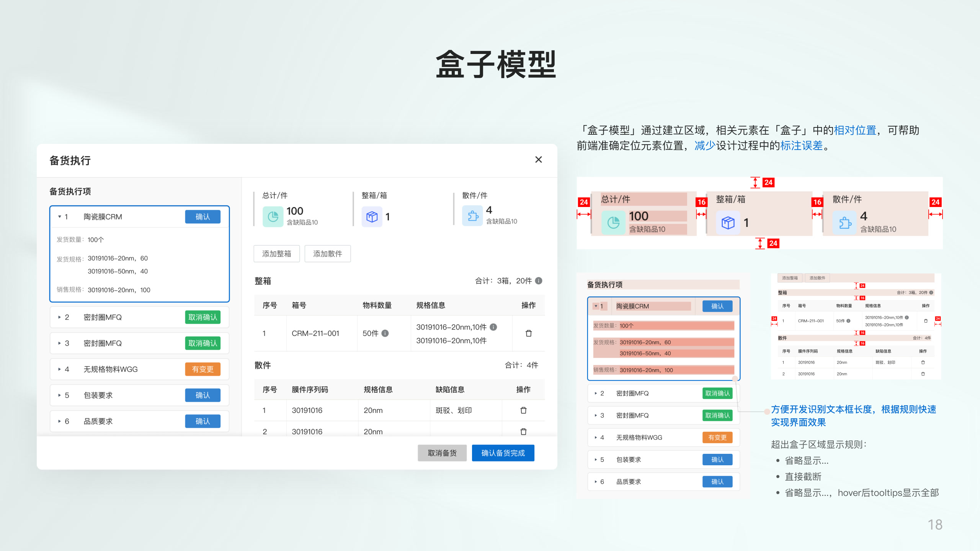Close the 备货执行 dialog

point(538,160)
